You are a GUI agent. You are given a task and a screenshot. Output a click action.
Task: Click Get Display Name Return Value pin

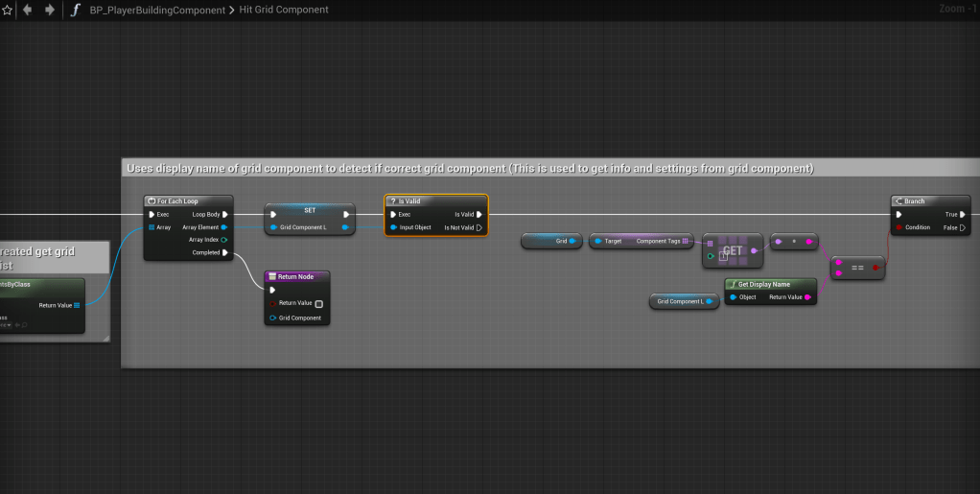(x=808, y=297)
